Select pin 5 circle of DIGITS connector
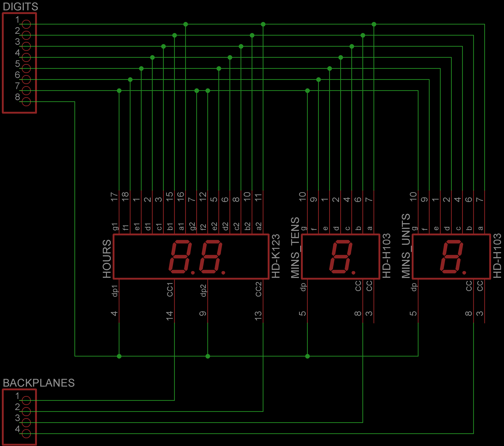 26,68
